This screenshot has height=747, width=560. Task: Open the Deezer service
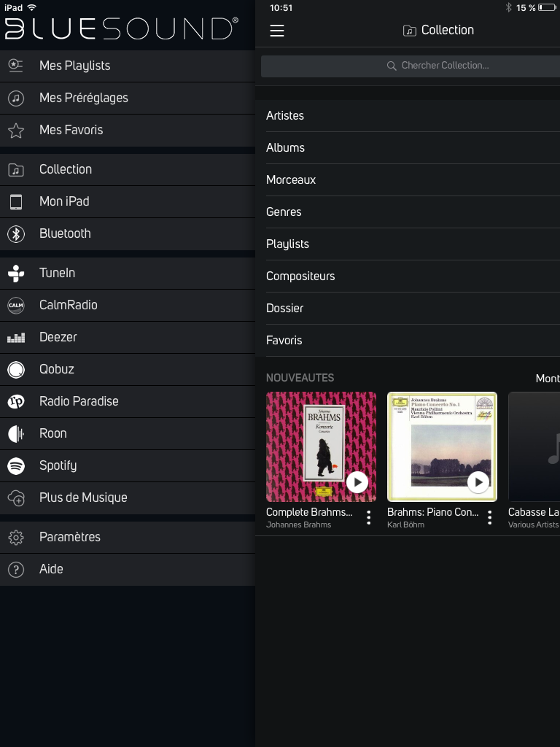point(128,338)
